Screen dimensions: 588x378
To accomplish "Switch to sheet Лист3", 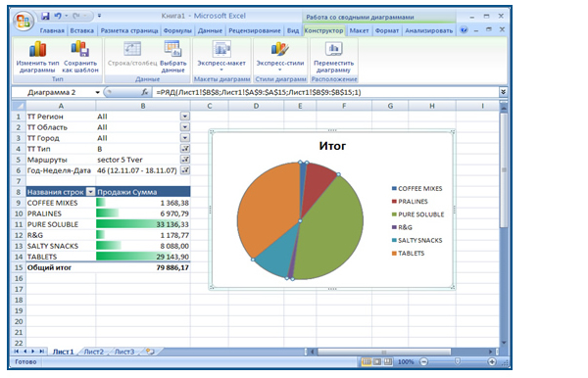I will (124, 352).
